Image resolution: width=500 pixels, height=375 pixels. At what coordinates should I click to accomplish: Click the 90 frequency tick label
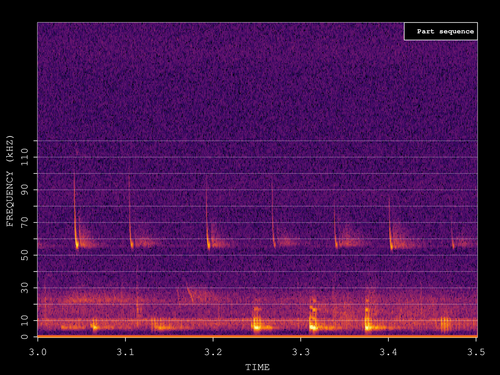(25, 190)
